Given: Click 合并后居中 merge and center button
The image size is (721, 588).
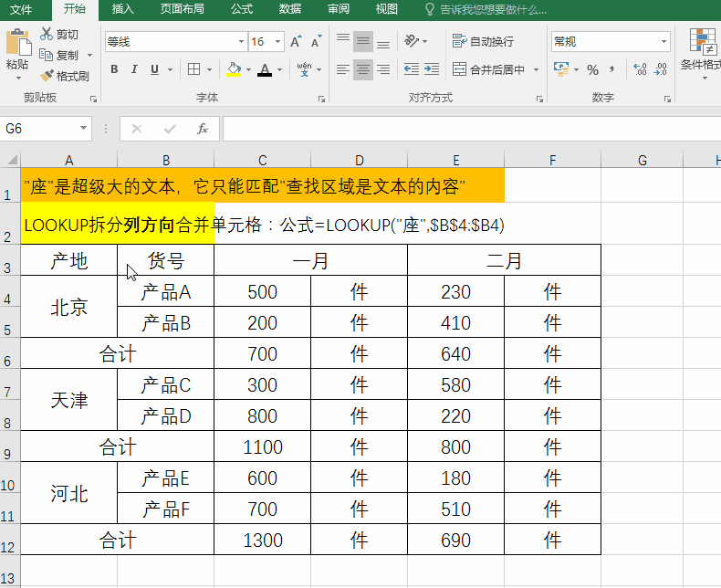Looking at the screenshot, I should click(488, 69).
